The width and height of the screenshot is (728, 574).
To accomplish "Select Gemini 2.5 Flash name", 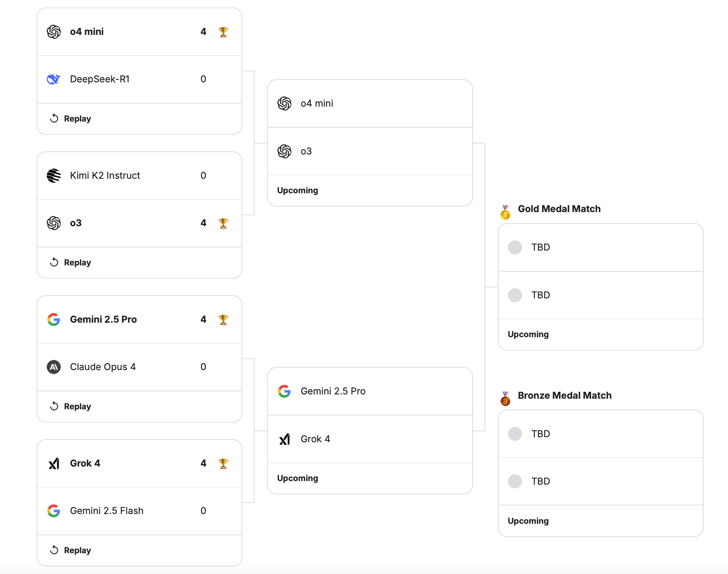I will tap(107, 511).
